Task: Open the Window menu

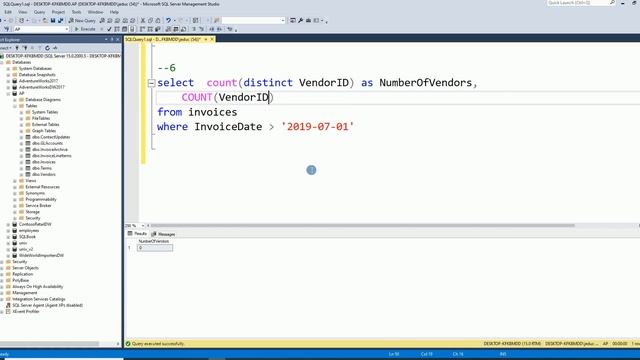Action: click(x=95, y=12)
